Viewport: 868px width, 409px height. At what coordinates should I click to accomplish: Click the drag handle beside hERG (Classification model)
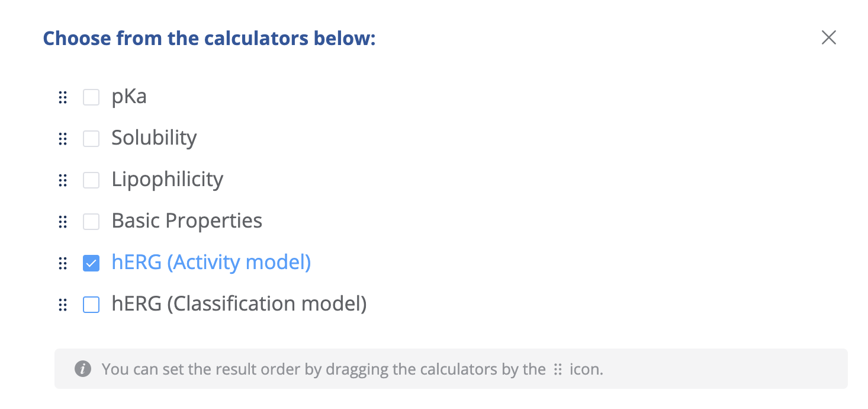[x=63, y=305]
